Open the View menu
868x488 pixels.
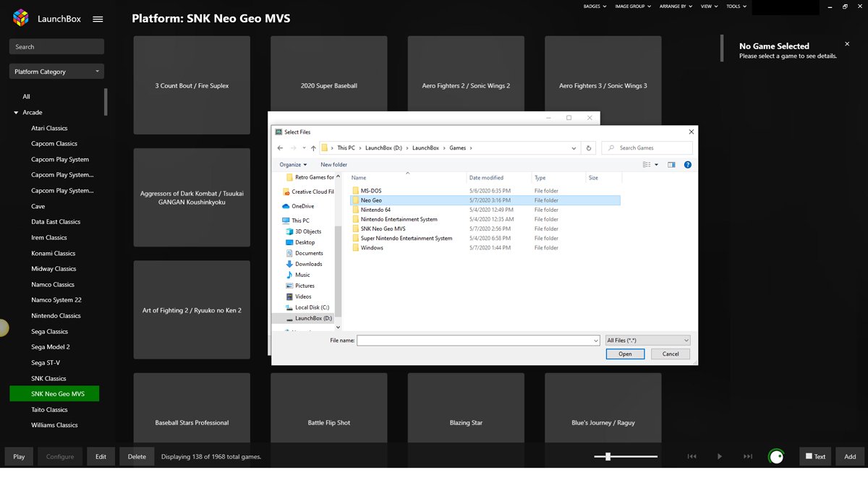[x=709, y=7]
